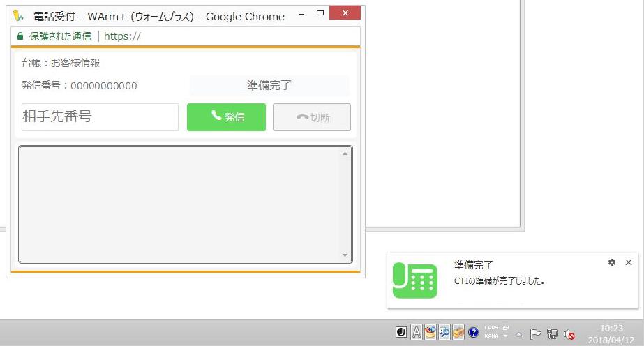Open Action Center flag icon
This screenshot has width=644, height=346.
pyautogui.click(x=535, y=334)
